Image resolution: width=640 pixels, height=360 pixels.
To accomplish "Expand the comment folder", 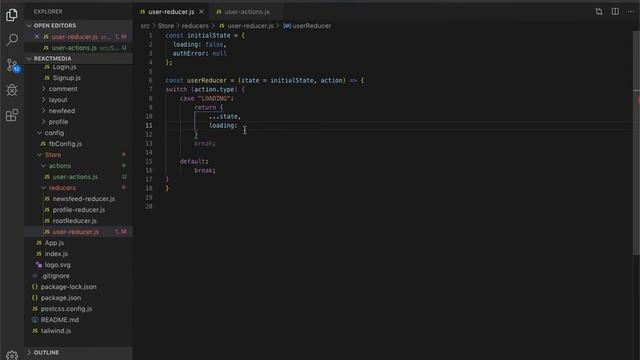I will (x=63, y=89).
